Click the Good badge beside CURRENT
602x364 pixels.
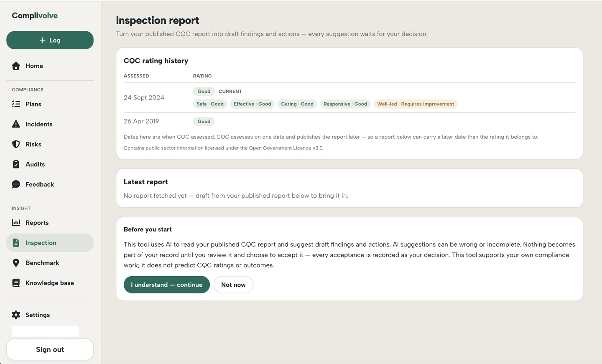(x=204, y=92)
